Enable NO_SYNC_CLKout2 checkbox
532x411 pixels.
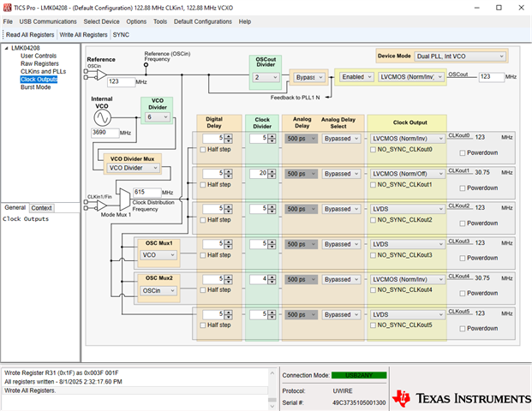373,220
